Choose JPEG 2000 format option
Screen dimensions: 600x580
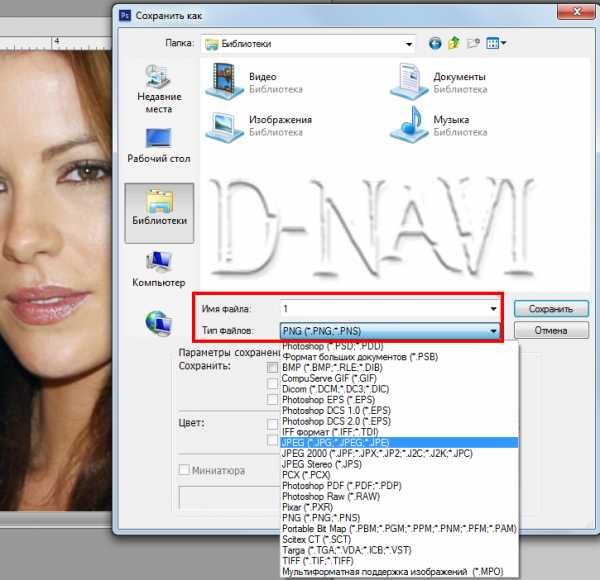tap(399, 453)
